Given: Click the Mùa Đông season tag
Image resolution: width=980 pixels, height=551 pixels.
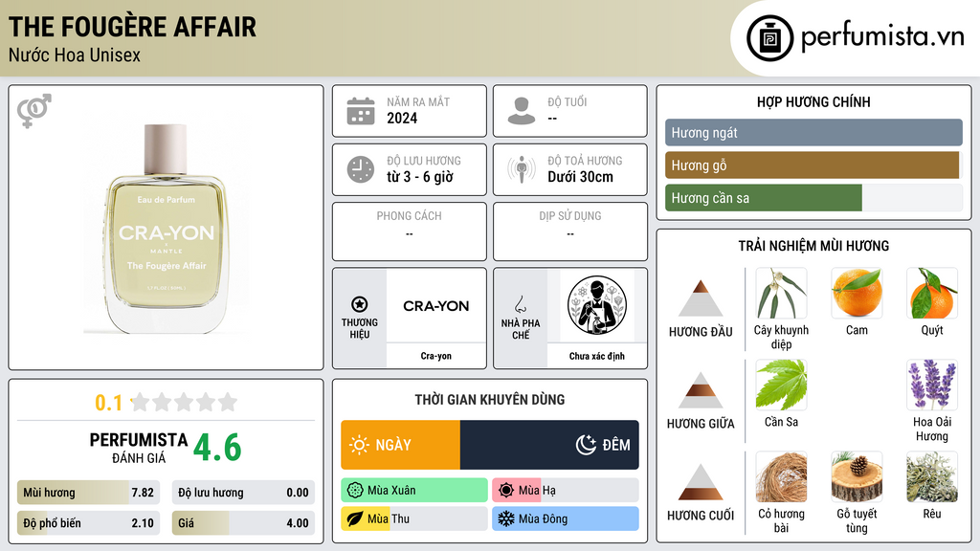Looking at the screenshot, I should click(566, 518).
